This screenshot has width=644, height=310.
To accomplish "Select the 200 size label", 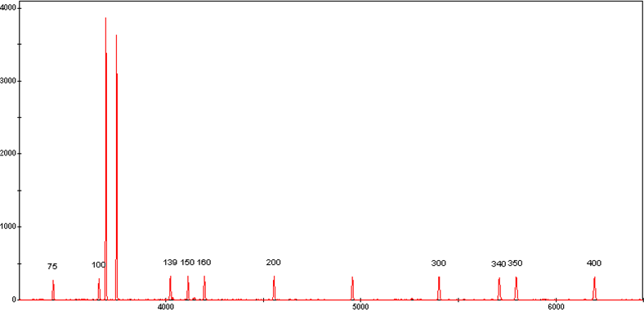I will coord(274,263).
